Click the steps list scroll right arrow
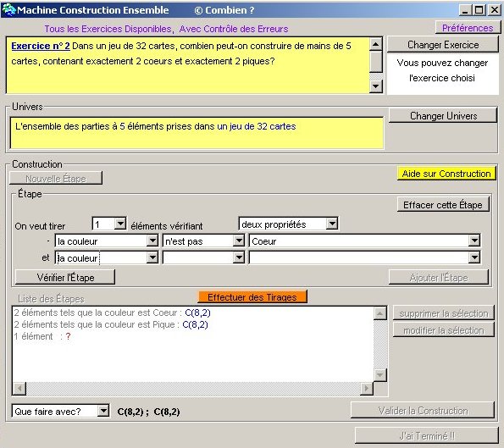The width and height of the screenshot is (504, 448). 367,389
